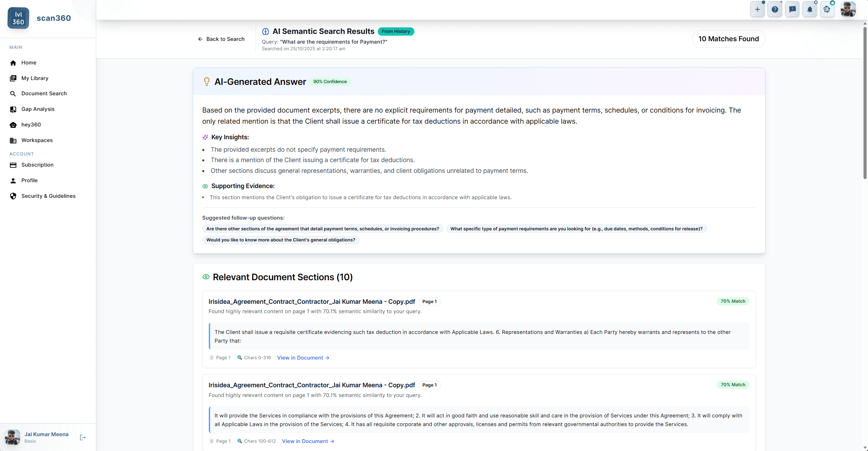This screenshot has height=451, width=868.
Task: Click View in Document for Chars 0-316 result
Action: 303,358
